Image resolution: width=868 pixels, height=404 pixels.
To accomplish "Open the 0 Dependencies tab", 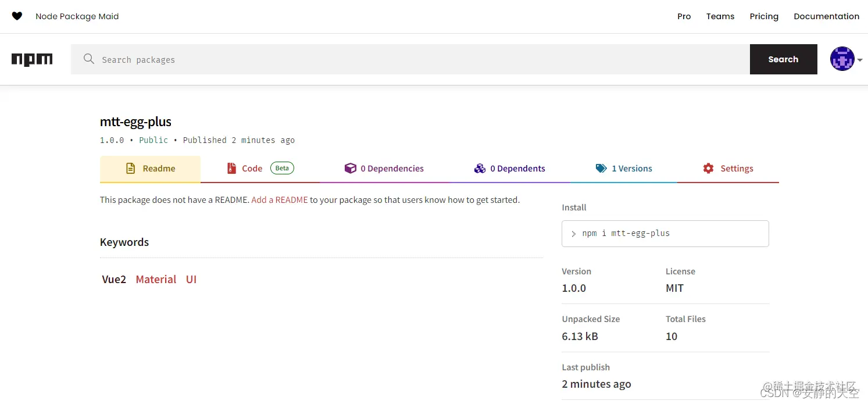I will tap(384, 169).
